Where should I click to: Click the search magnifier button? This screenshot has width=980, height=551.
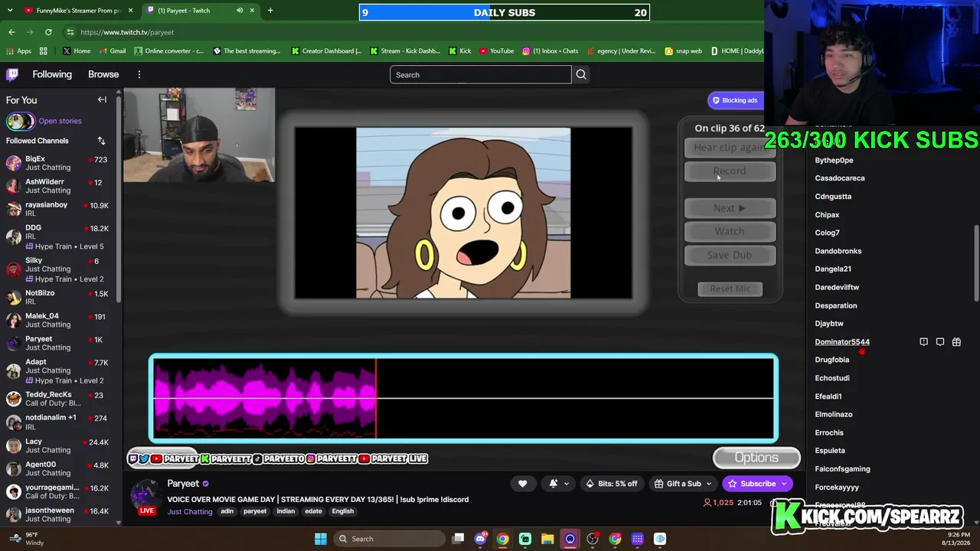coord(581,74)
